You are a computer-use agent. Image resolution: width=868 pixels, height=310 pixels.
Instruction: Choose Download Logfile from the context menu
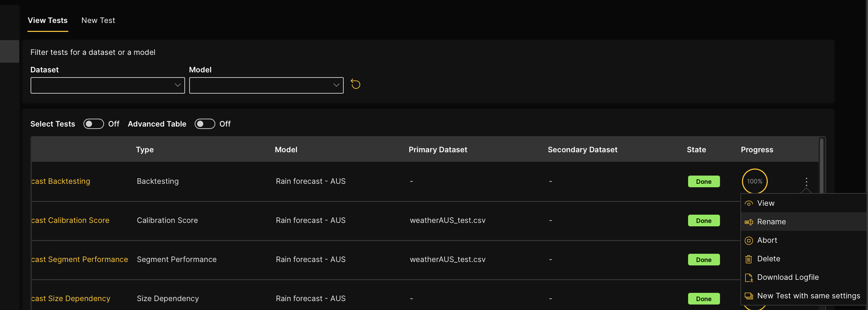[788, 277]
